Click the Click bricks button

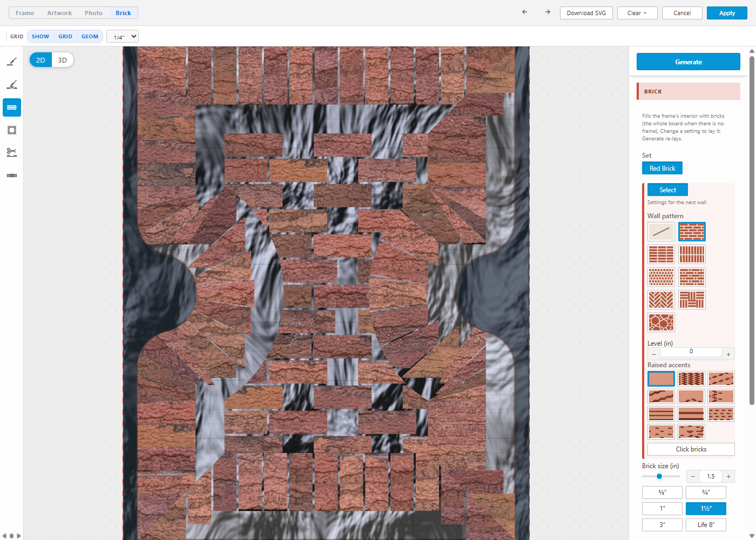[691, 449]
